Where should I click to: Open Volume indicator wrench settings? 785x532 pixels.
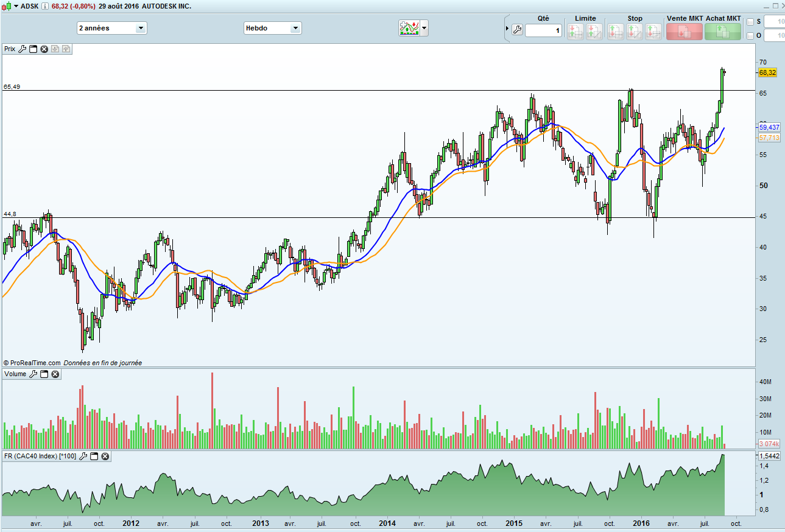(x=33, y=374)
